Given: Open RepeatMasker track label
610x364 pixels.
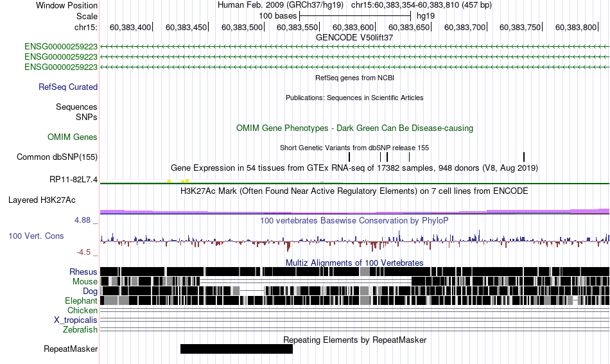Looking at the screenshot, I should tap(71, 349).
